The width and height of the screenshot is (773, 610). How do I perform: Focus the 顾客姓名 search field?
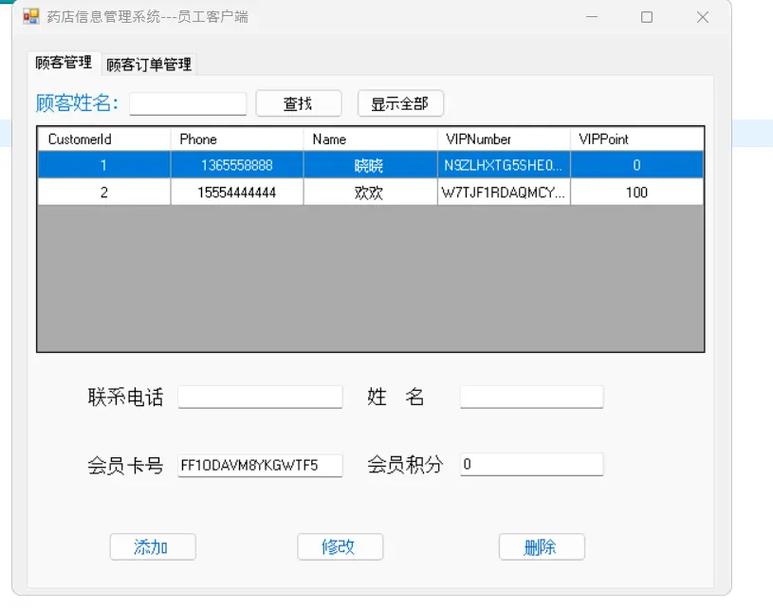click(x=188, y=104)
